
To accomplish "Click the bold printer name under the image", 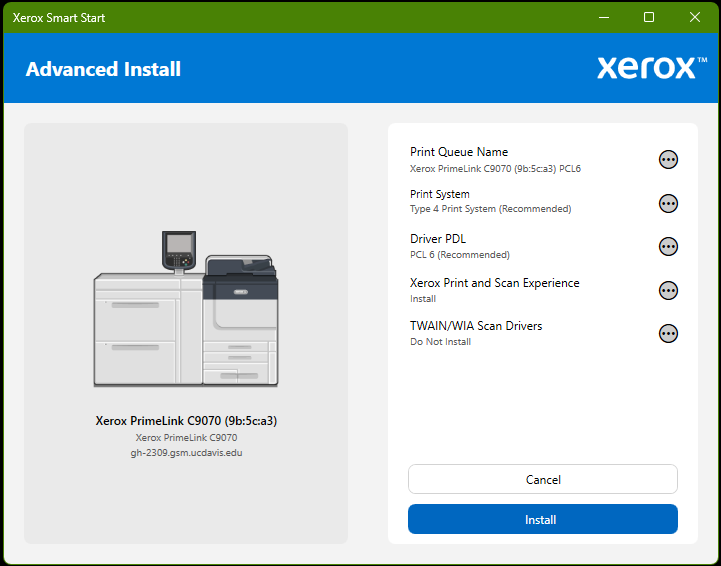I will tap(186, 421).
